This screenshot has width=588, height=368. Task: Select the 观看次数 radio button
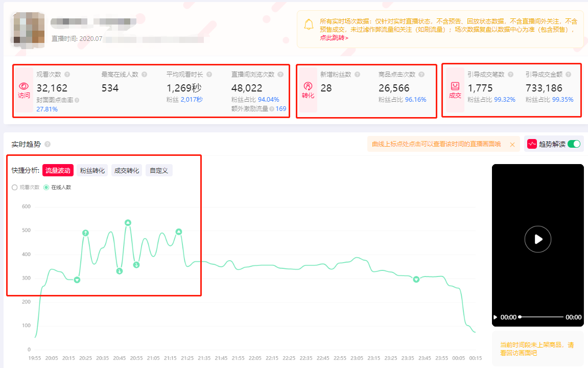[x=14, y=188]
